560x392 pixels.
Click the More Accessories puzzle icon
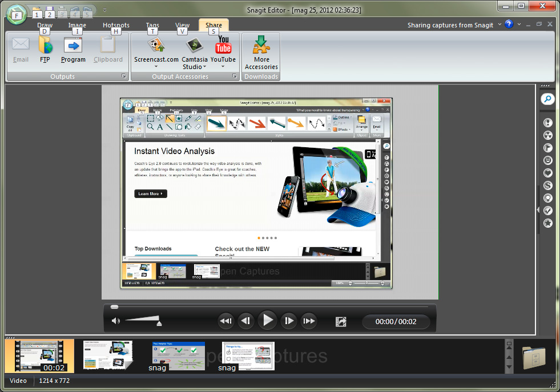pos(261,46)
